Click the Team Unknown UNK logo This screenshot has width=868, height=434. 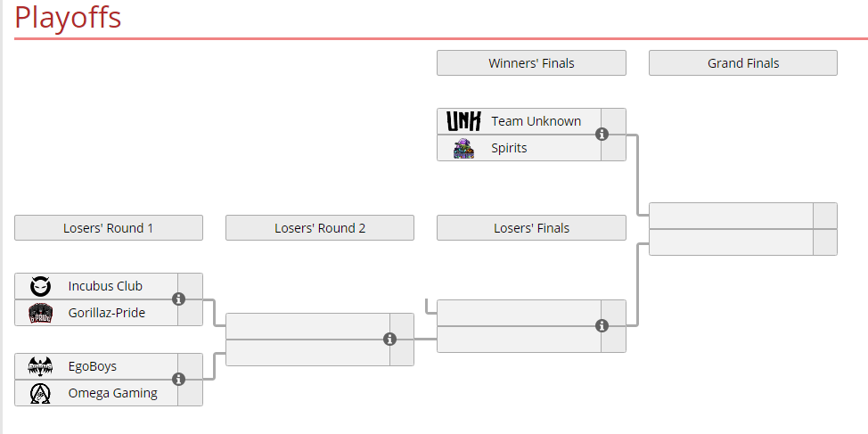click(463, 121)
